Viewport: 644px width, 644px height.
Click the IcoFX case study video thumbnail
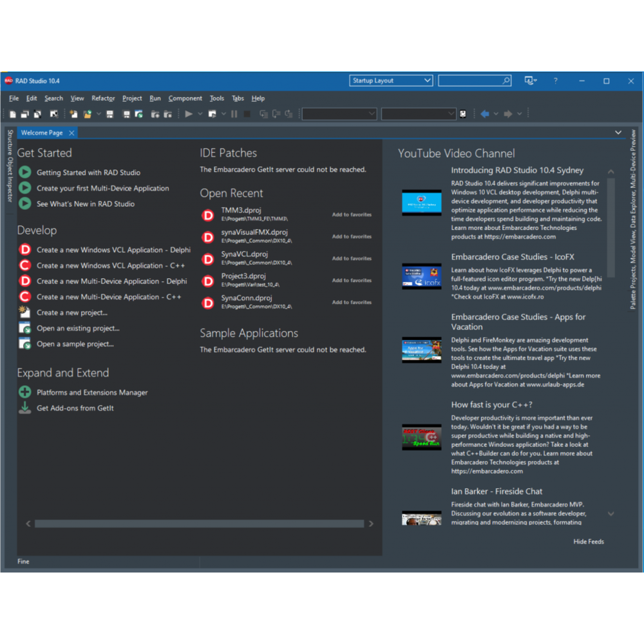click(422, 276)
